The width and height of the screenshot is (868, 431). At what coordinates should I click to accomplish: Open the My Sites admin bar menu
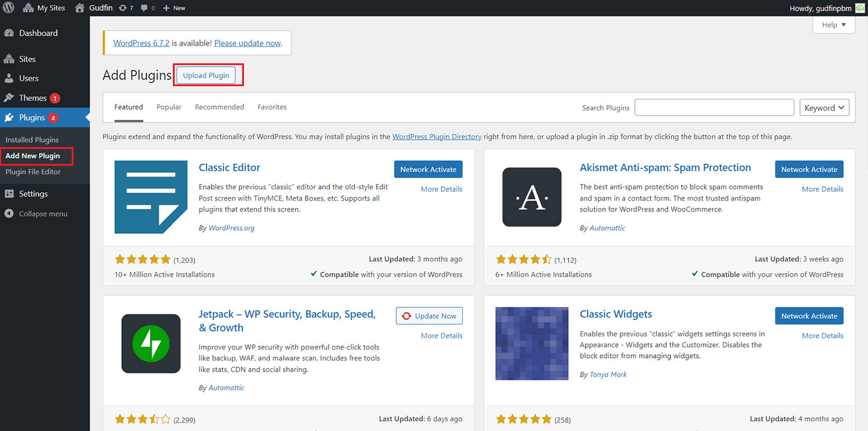45,8
